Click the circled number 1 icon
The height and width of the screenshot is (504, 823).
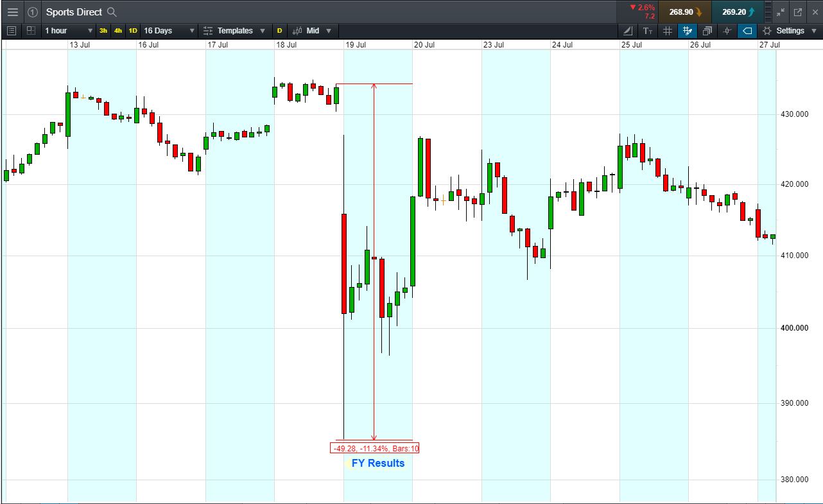pos(33,12)
